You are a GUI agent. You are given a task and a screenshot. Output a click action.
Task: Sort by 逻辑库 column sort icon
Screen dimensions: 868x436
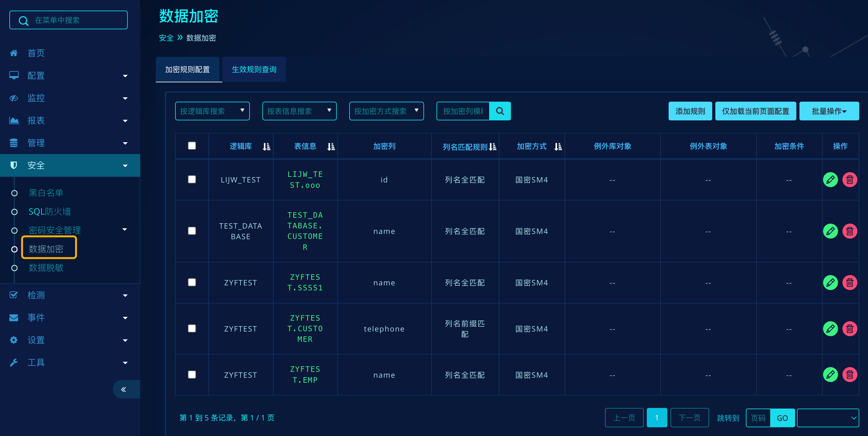[x=266, y=146]
